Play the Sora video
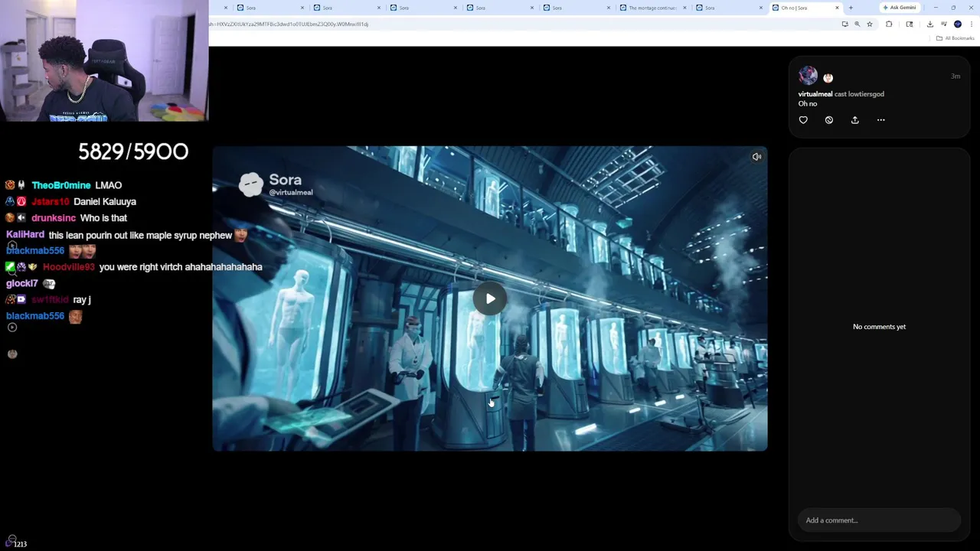The height and width of the screenshot is (551, 980). tap(490, 299)
